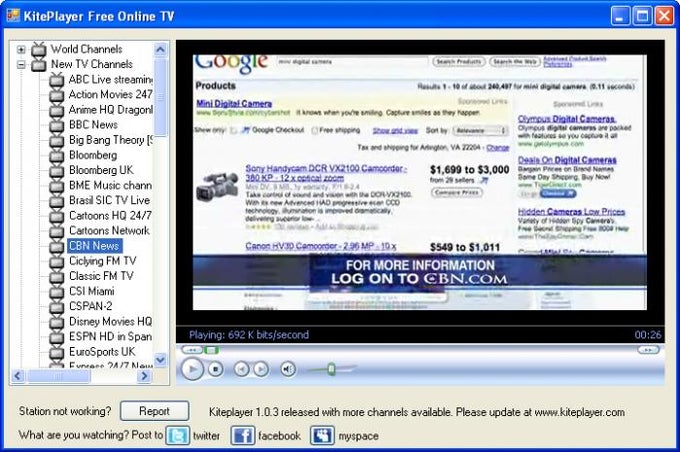The width and height of the screenshot is (680, 452).
Task: Click the World Channels TV icon
Action: click(39, 49)
